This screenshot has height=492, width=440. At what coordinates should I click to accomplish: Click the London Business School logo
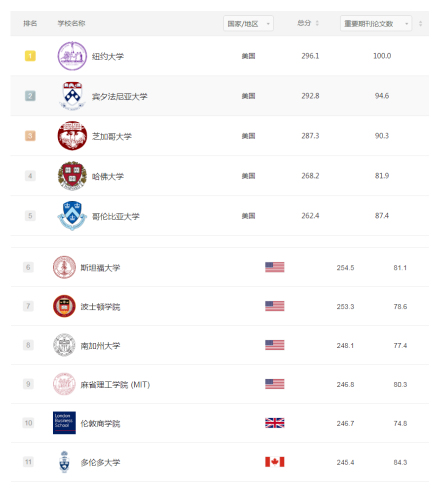click(x=64, y=423)
